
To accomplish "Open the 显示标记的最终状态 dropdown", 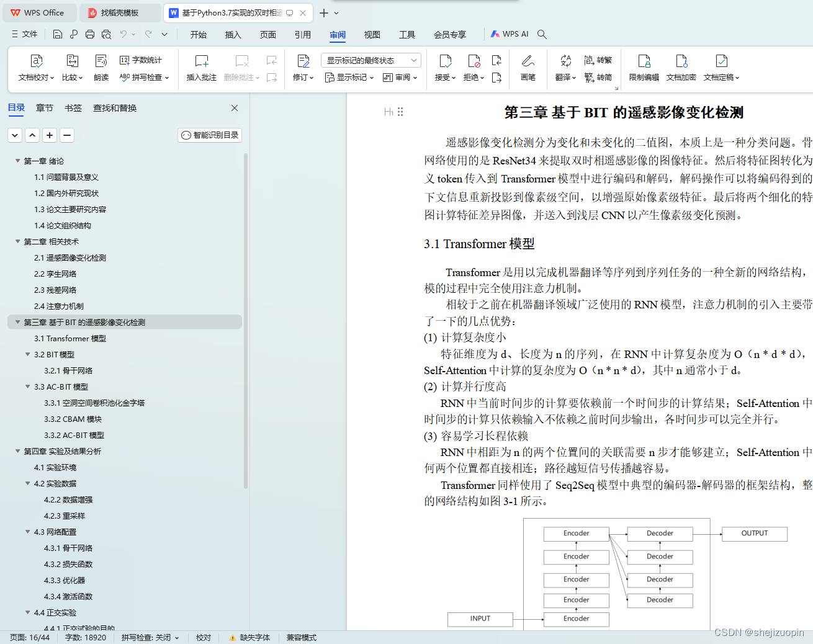I will (371, 60).
